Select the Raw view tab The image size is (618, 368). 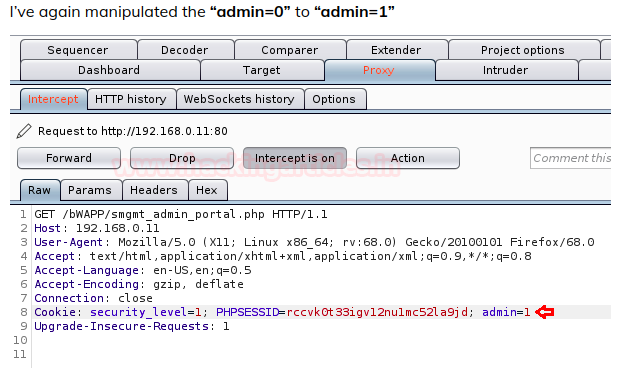point(40,190)
